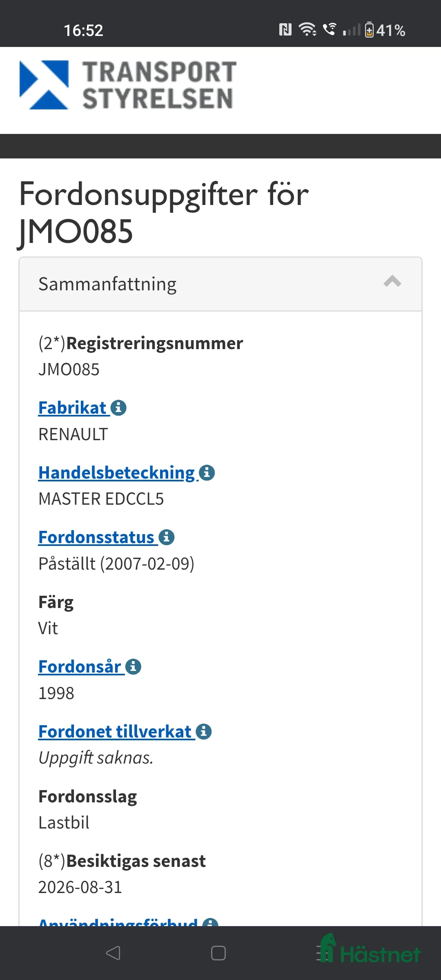The image size is (441, 980).
Task: Toggle Wi-Fi from the status bar
Action: coord(307,29)
